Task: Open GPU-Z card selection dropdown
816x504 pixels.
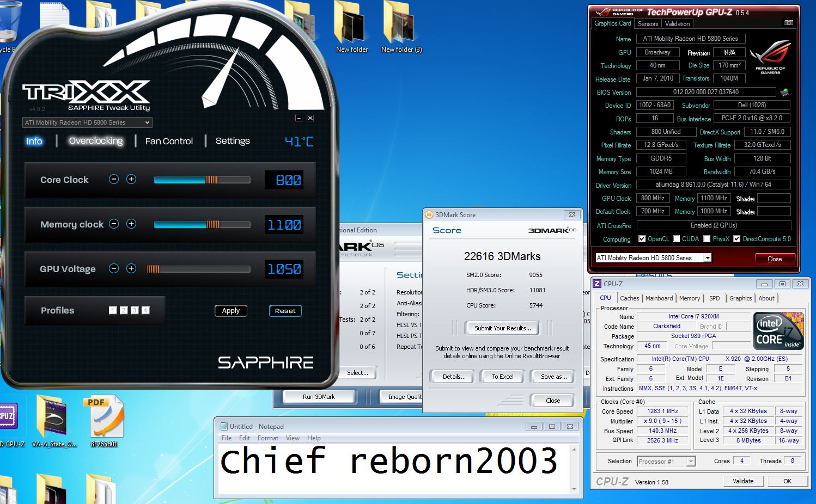Action: (x=654, y=258)
